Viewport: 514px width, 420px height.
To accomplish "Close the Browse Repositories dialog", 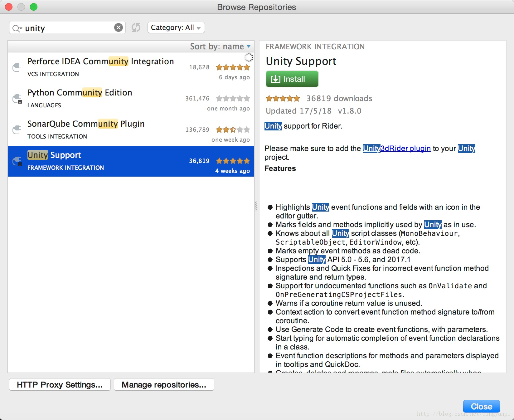I will pos(482,406).
